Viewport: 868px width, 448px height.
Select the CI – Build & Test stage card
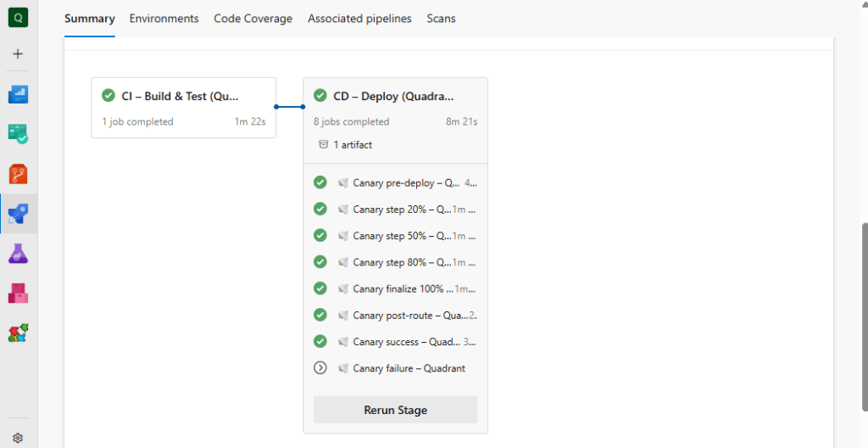point(183,107)
